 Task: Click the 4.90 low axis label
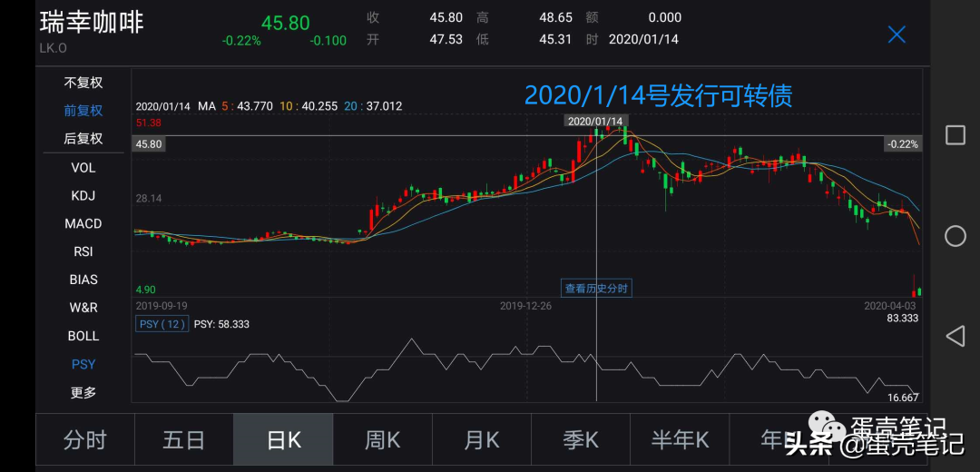point(145,290)
